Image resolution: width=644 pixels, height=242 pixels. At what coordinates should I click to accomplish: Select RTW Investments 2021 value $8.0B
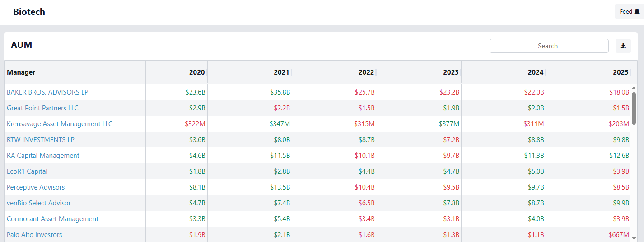coord(282,139)
